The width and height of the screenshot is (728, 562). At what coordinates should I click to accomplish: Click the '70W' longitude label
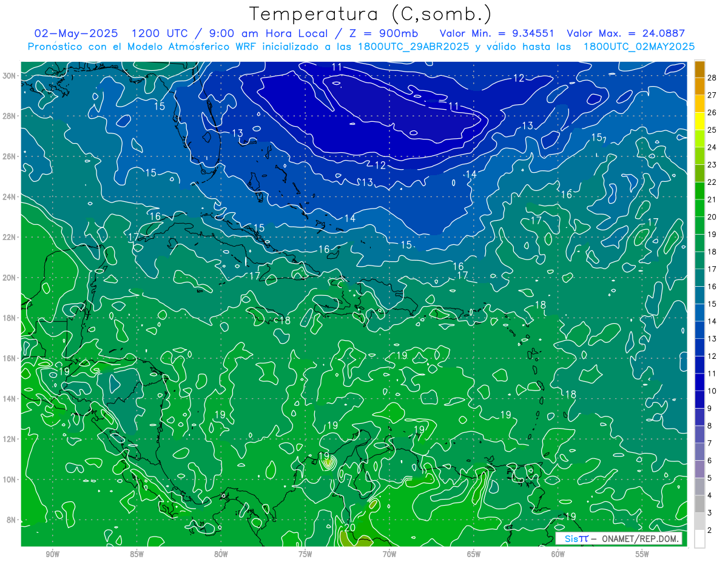(389, 554)
